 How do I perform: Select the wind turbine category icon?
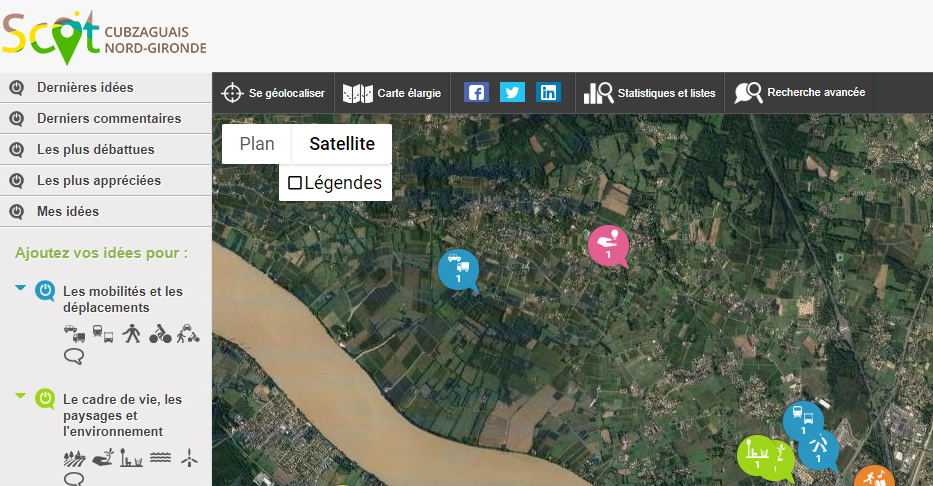coord(189,457)
